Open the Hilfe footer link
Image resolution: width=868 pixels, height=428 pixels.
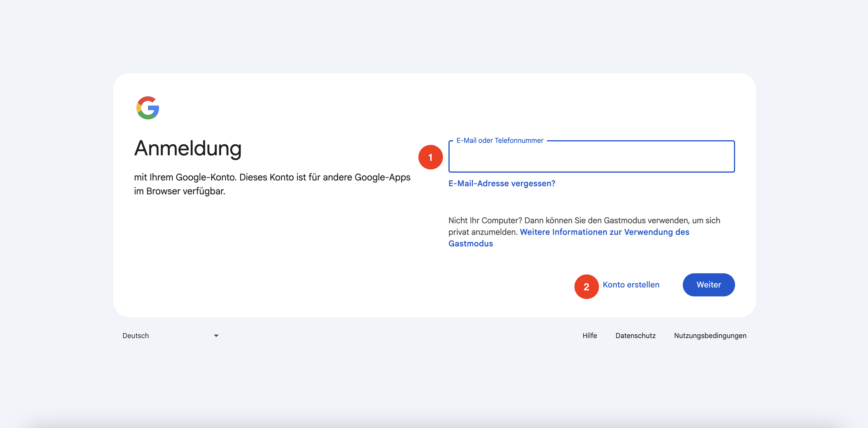pyautogui.click(x=589, y=335)
